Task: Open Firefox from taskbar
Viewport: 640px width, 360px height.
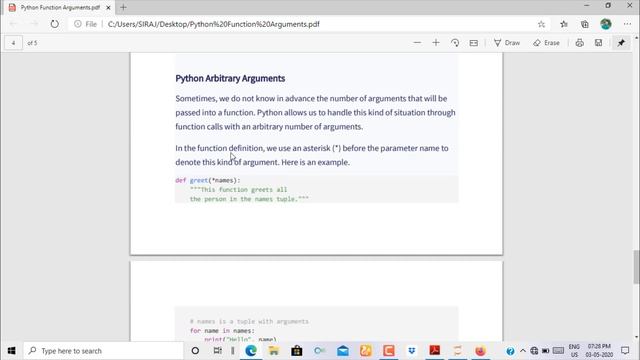Action: tap(480, 351)
